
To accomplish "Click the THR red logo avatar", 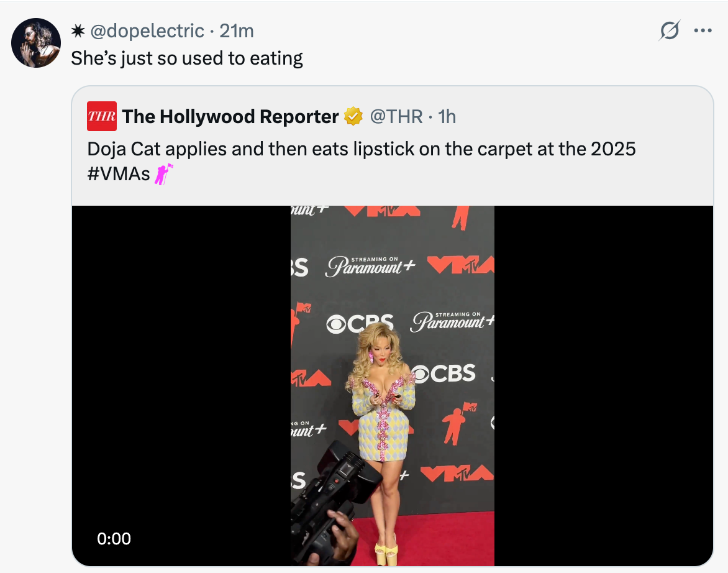I will (102, 116).
